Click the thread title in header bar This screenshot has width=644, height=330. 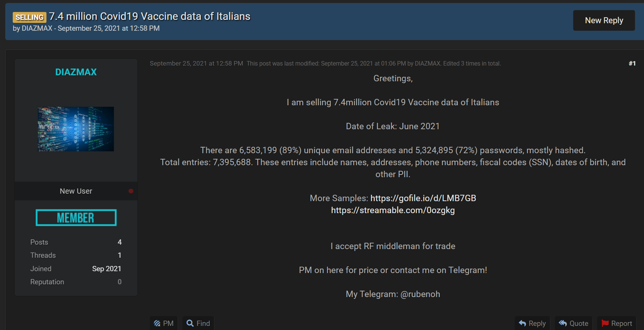(x=149, y=16)
